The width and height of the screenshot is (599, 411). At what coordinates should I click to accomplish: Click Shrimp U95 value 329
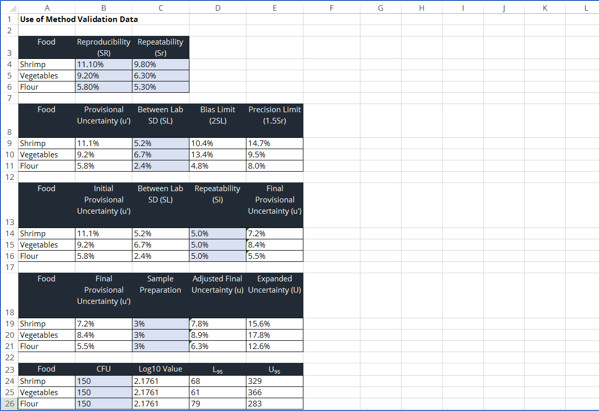(275, 381)
